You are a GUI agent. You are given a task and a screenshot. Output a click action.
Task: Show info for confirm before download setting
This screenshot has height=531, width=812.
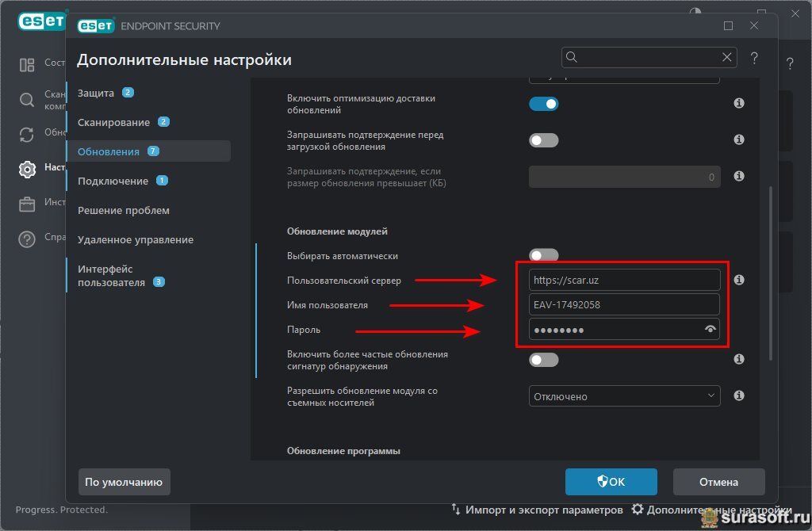(x=739, y=139)
